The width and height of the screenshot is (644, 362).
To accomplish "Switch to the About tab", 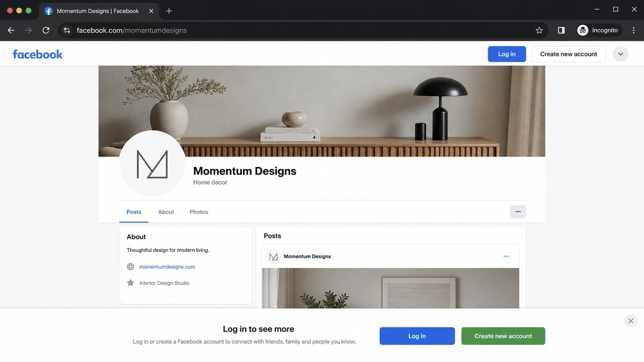I will 166,212.
